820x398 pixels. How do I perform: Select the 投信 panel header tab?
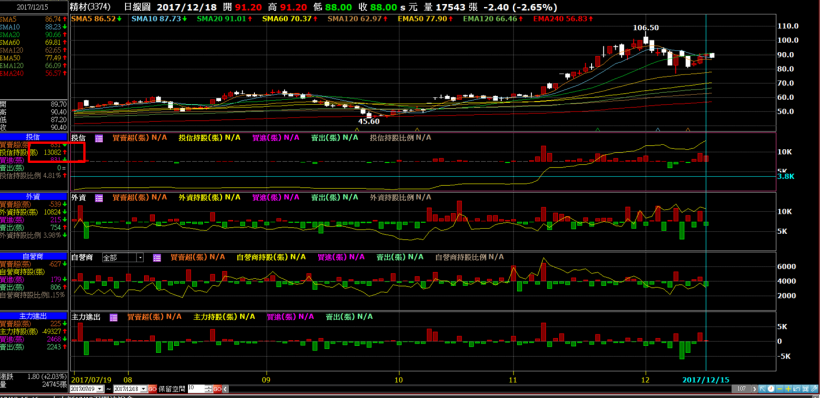pyautogui.click(x=34, y=136)
